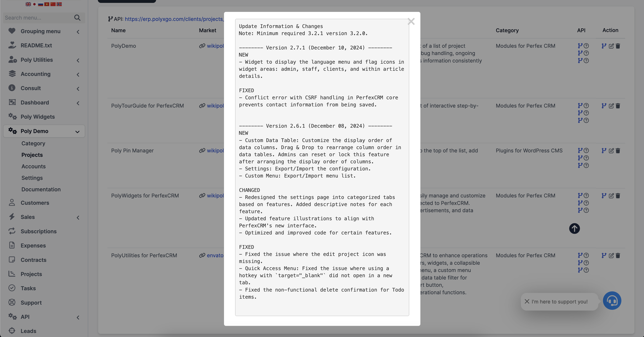Screen dimensions: 644x337
Task: Delete the PolyTourGuide for PerfexCRM project
Action: point(618,106)
